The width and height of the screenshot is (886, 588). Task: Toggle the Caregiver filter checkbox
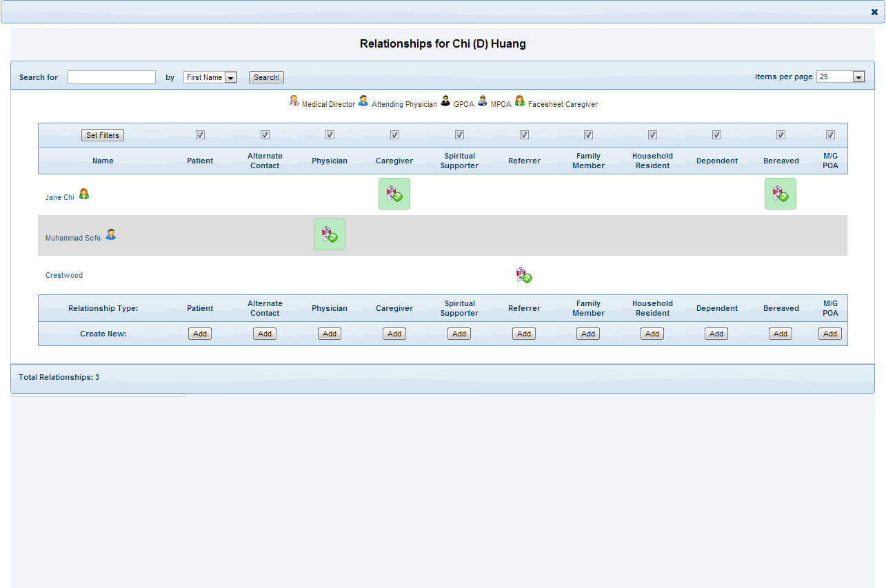394,135
